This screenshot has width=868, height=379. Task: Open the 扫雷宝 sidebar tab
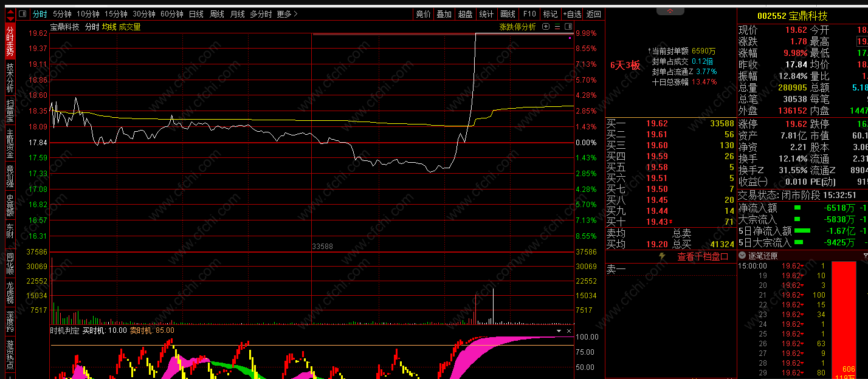point(10,111)
